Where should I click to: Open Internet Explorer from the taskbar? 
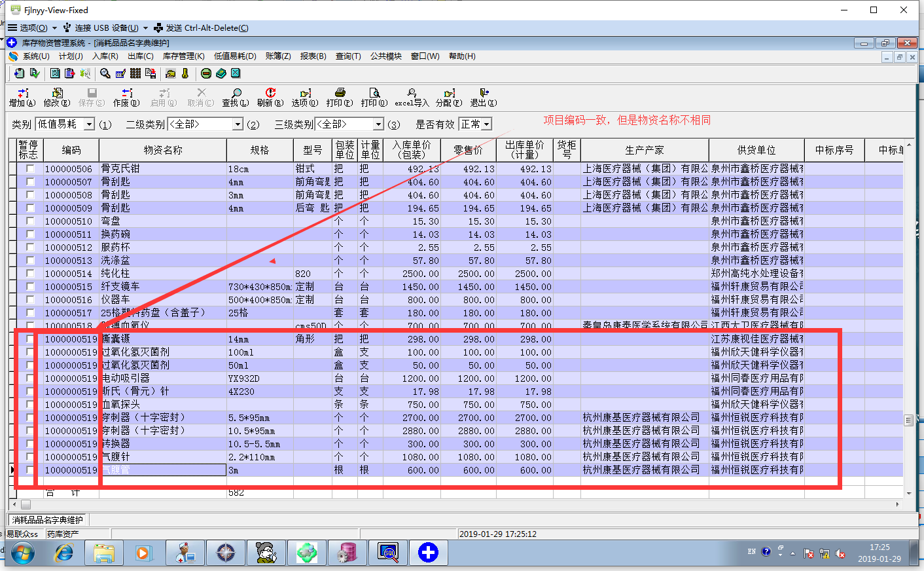pyautogui.click(x=63, y=553)
